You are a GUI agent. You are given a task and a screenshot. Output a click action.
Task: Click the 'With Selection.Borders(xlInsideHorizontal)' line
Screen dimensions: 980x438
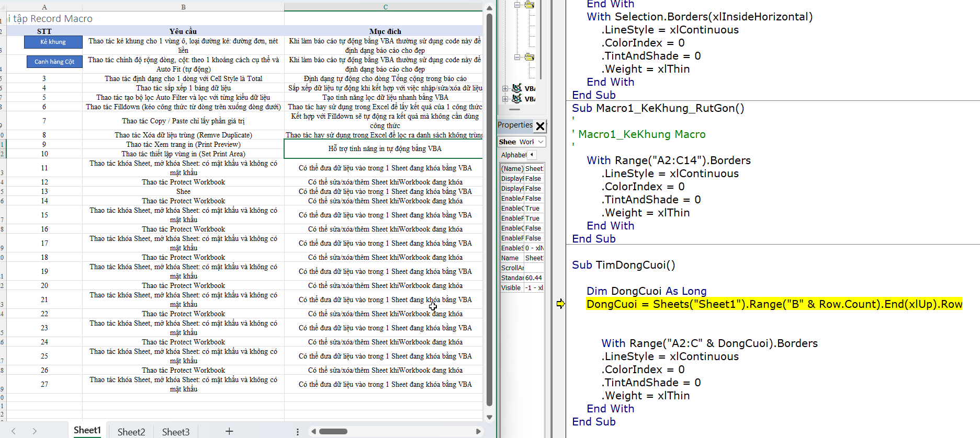(x=700, y=17)
